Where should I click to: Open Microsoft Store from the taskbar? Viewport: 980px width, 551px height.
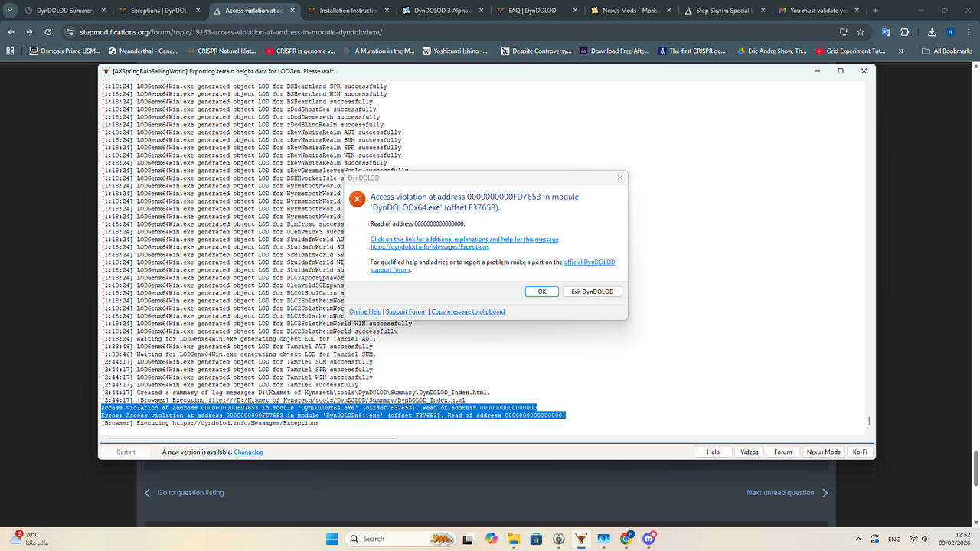click(536, 539)
